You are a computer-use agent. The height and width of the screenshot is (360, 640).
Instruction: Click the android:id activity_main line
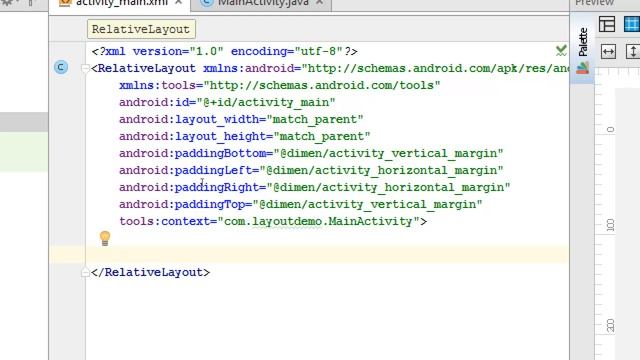click(227, 102)
